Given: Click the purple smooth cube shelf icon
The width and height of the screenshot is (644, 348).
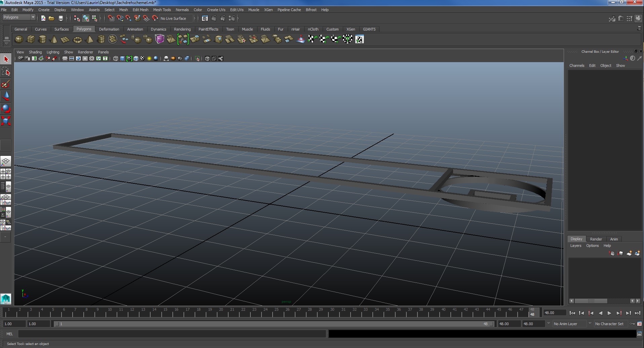Looking at the screenshot, I should [160, 39].
